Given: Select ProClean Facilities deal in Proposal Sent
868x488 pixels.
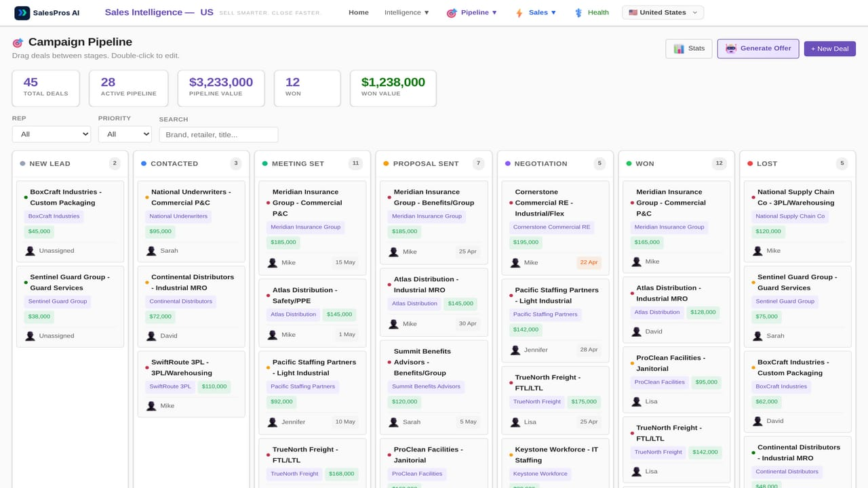Looking at the screenshot, I should coord(429,455).
